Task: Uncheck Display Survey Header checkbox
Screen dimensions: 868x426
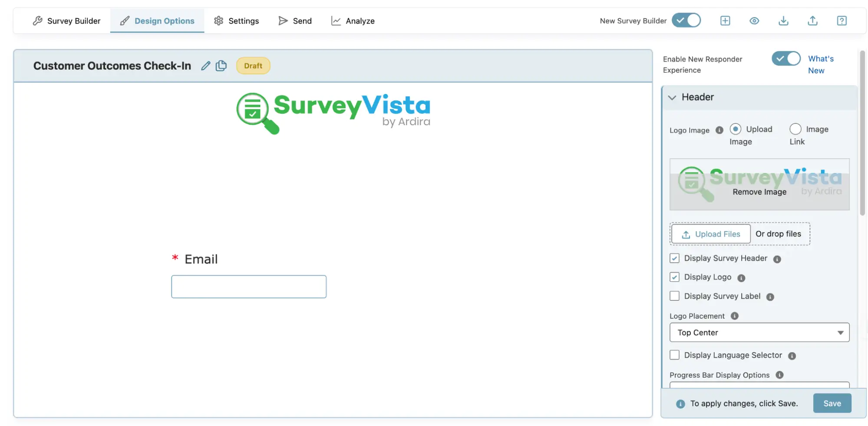Action: click(674, 258)
